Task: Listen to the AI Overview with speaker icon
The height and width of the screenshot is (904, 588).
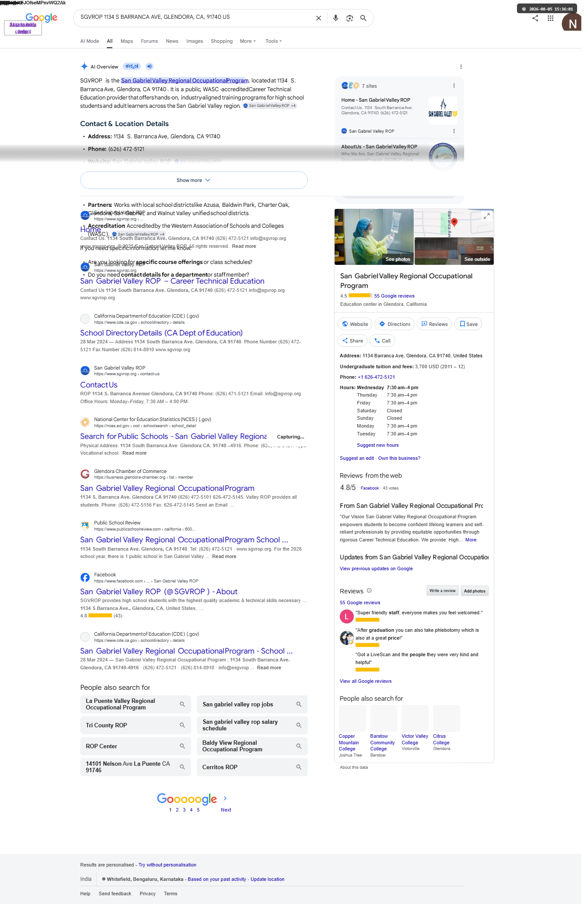Action: pos(150,66)
